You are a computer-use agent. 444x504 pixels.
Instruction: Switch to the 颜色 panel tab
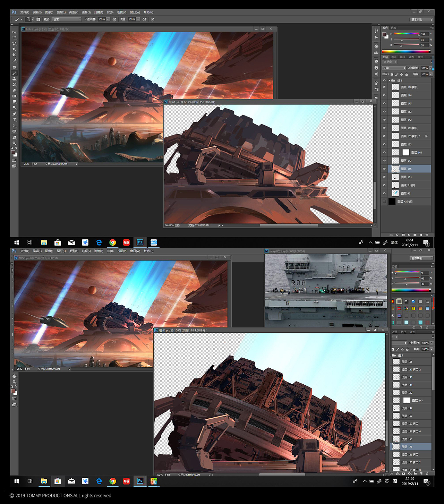385,28
